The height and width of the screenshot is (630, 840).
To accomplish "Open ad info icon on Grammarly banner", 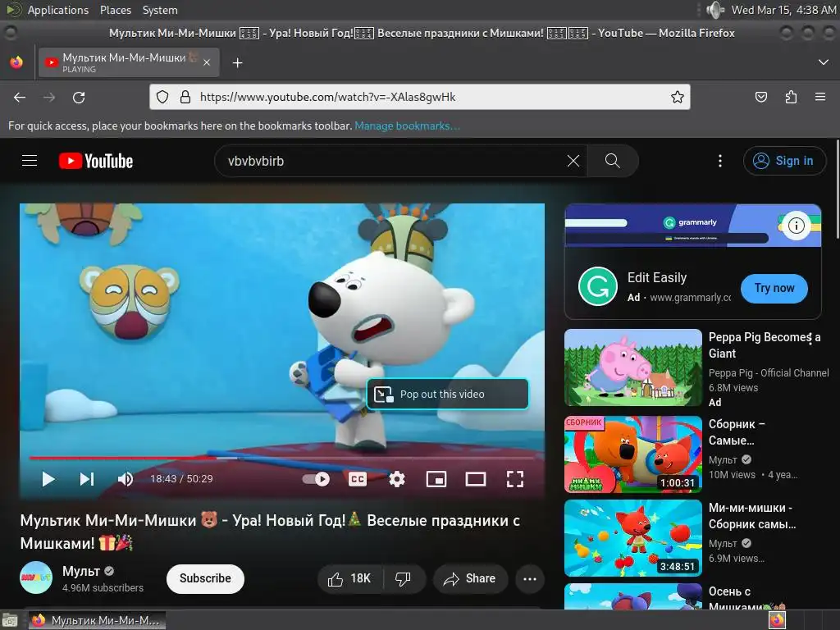I will pos(796,226).
